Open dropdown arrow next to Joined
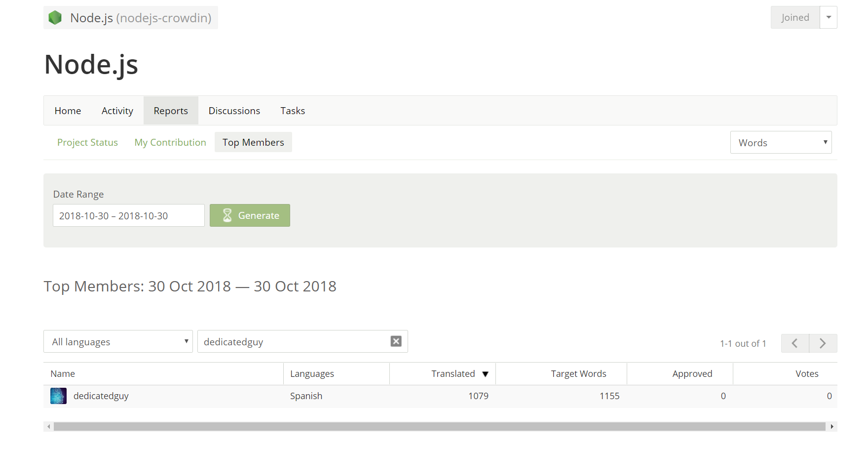Image resolution: width=868 pixels, height=450 pixels. 829,17
